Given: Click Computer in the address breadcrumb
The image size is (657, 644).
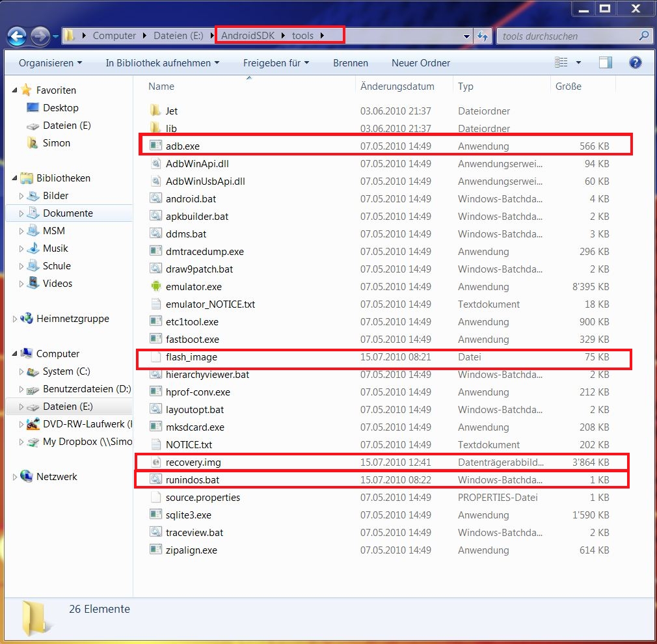Looking at the screenshot, I should (114, 36).
